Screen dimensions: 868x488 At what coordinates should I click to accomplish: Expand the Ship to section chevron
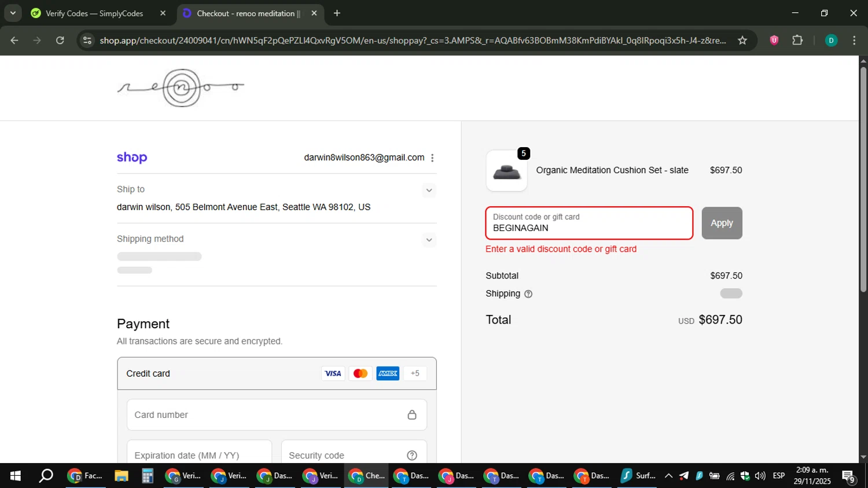429,190
